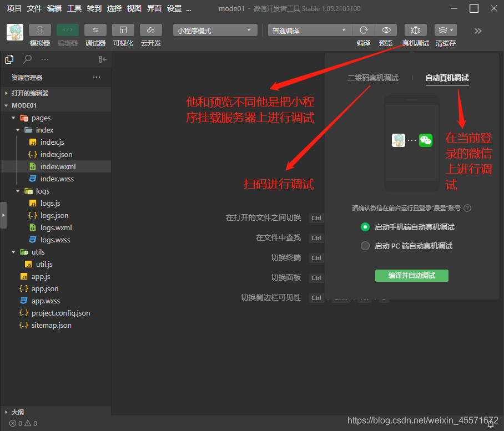
Task: Click the 预览 preview icon
Action: [x=386, y=30]
